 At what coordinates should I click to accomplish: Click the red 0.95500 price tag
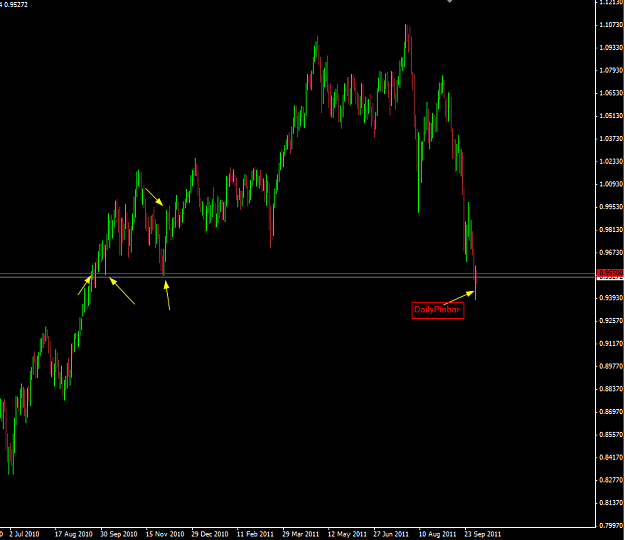point(611,273)
